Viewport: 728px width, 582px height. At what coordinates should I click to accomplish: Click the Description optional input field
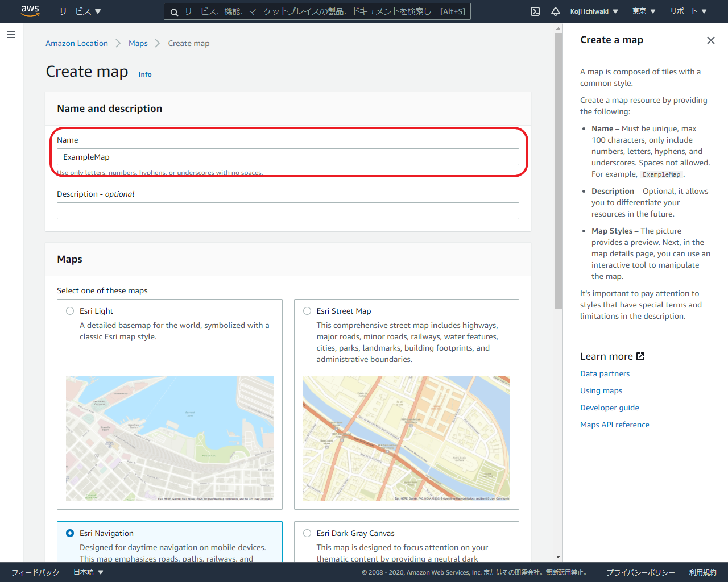pos(288,211)
